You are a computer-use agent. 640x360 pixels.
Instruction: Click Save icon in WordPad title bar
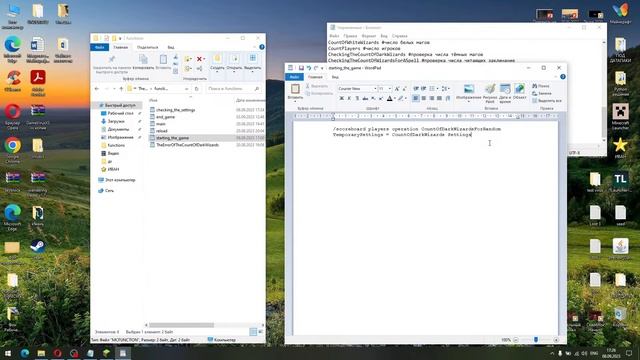[301, 68]
